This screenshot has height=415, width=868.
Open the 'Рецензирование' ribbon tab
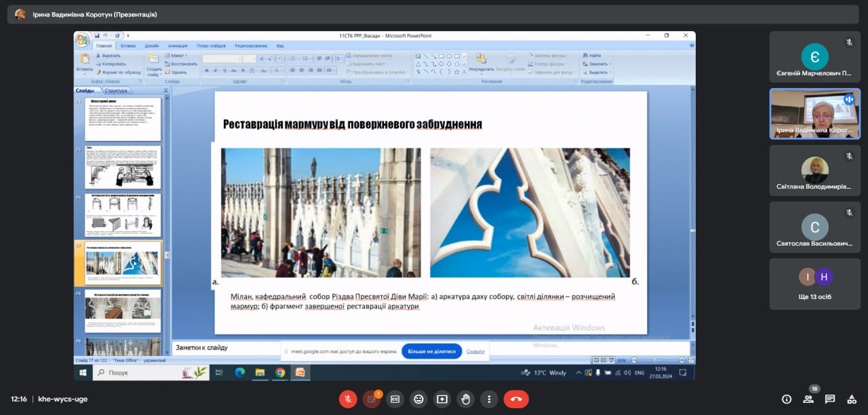tap(251, 46)
